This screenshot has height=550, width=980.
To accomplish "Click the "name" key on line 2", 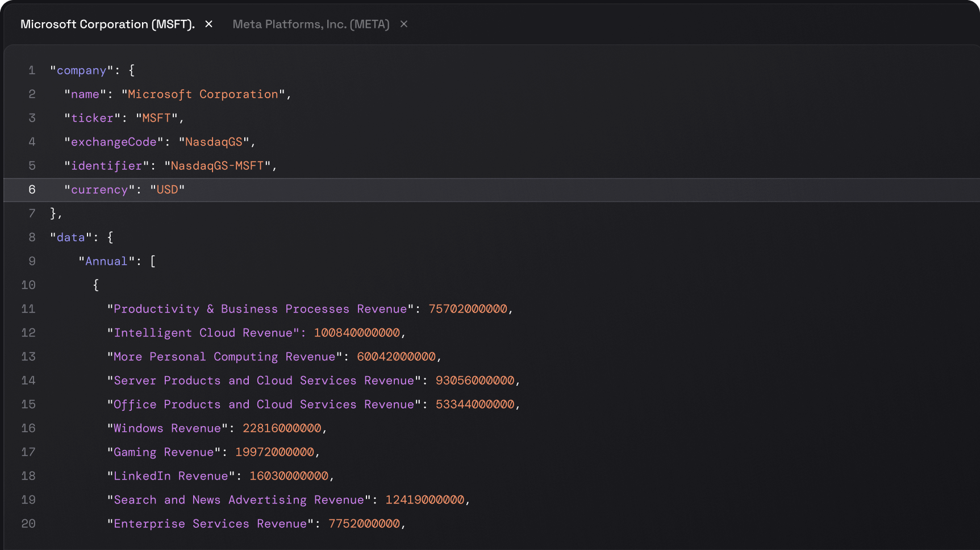I will [x=85, y=94].
